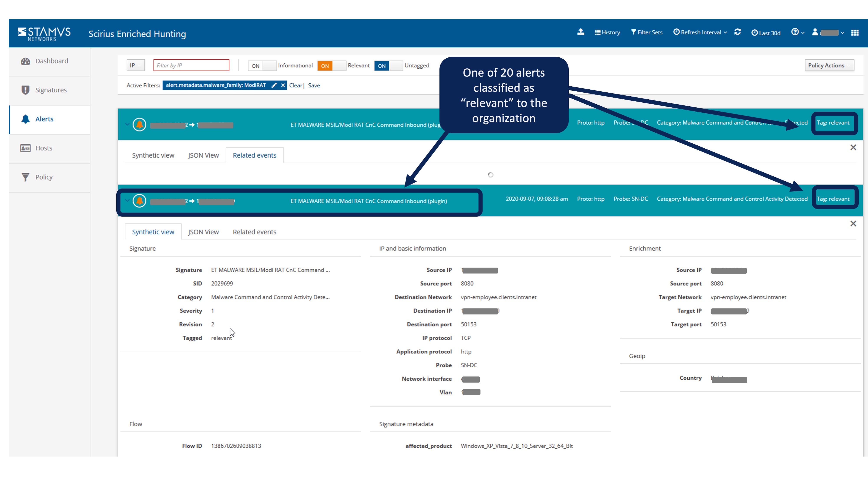This screenshot has width=868, height=488.
Task: Open Signatures from the sidebar
Action: [51, 90]
